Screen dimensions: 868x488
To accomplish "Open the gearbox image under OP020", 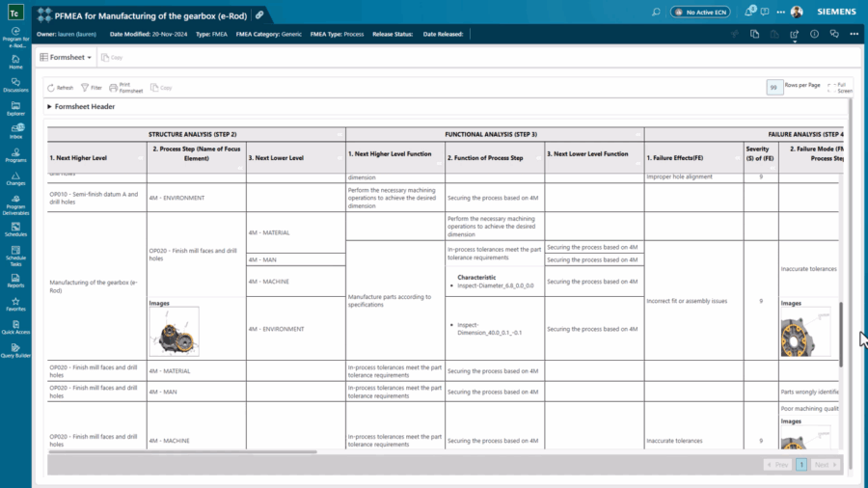I will tap(174, 332).
